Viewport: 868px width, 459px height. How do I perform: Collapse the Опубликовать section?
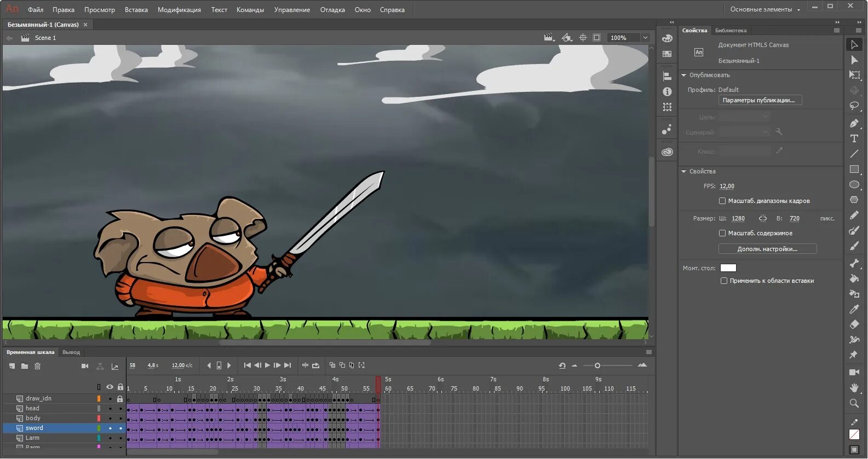pyautogui.click(x=683, y=75)
